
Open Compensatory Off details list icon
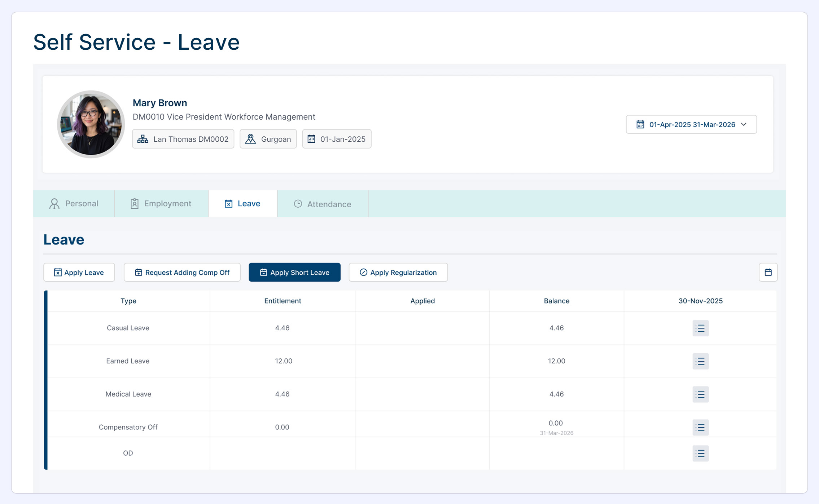point(700,427)
